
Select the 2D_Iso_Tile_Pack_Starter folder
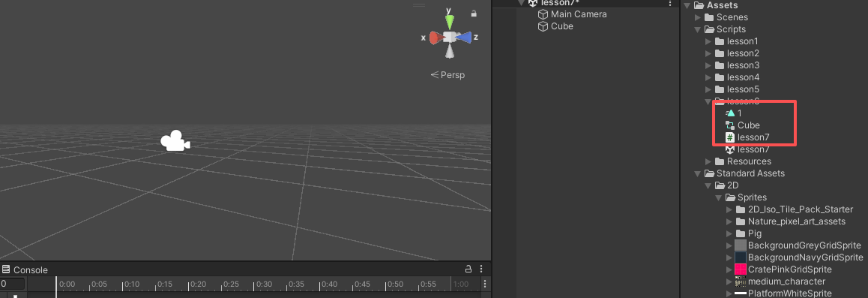click(795, 210)
